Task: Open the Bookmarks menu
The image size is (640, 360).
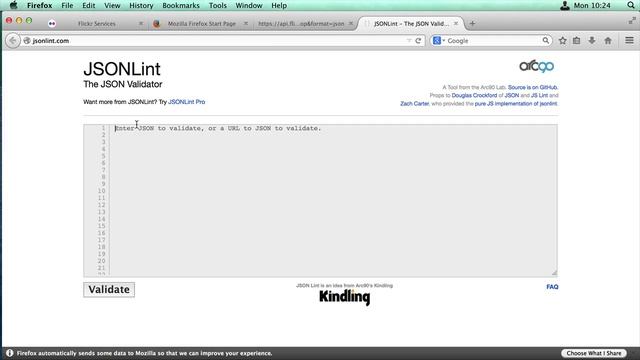Action: [x=181, y=5]
